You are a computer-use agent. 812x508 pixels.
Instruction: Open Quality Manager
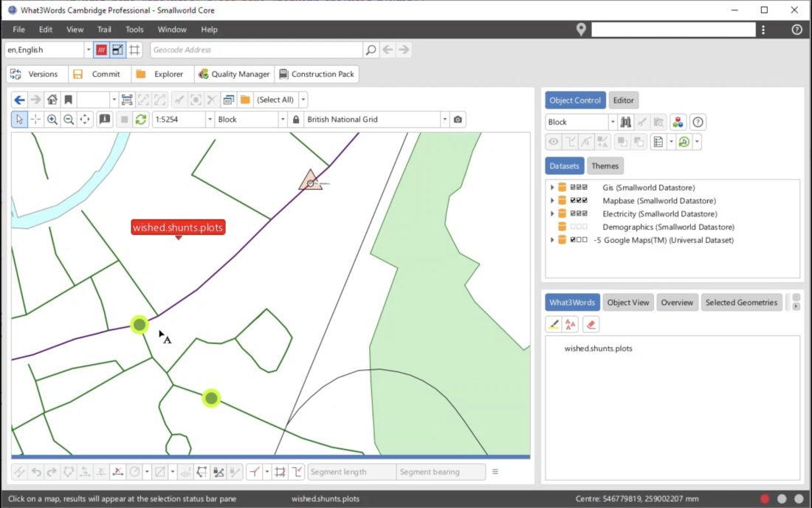(x=234, y=74)
